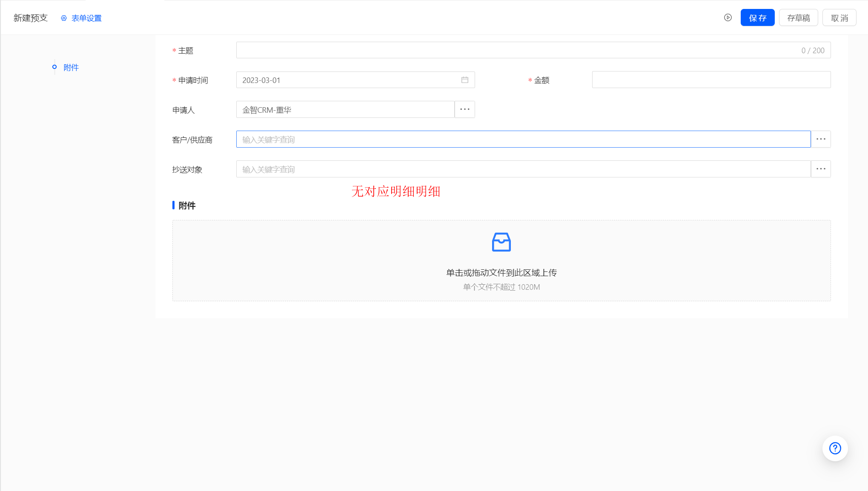868x491 pixels.
Task: Click the help question mark floating button
Action: tap(835, 448)
